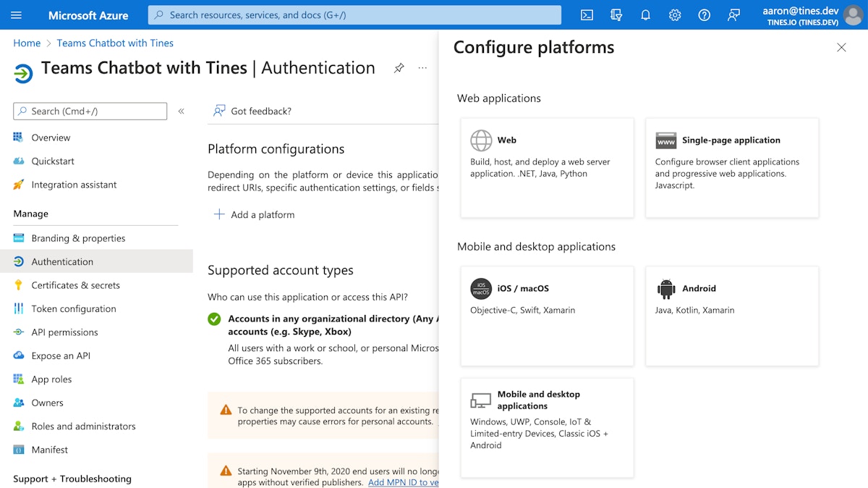Open API permissions in sidebar

click(64, 332)
